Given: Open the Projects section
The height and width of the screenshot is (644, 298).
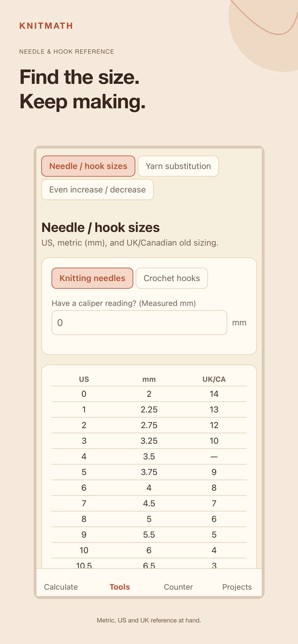Looking at the screenshot, I should click(x=237, y=587).
